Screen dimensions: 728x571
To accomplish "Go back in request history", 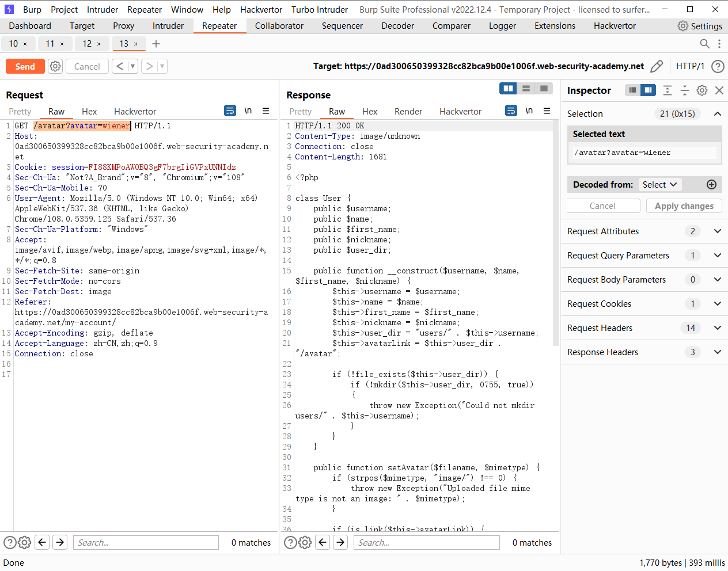I will coord(119,66).
